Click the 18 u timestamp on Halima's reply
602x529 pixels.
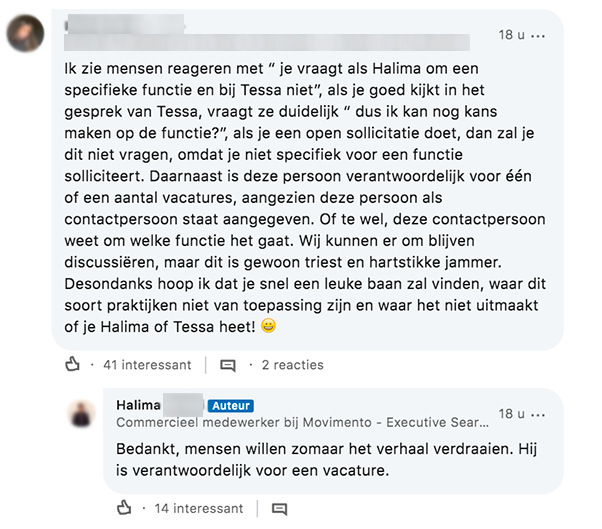(512, 413)
